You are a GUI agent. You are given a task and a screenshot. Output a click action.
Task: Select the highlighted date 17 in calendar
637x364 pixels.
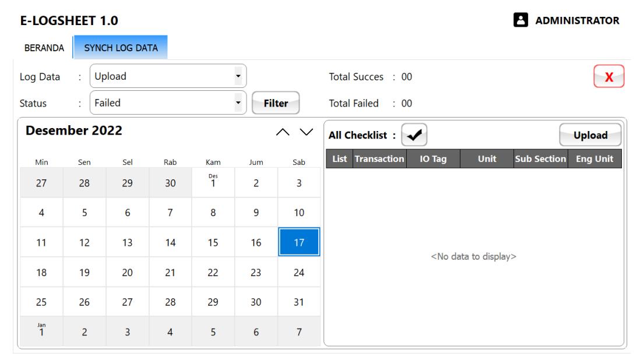(299, 242)
